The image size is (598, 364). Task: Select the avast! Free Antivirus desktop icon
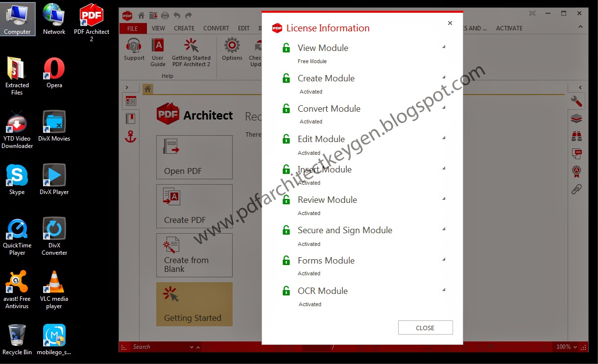(17, 290)
